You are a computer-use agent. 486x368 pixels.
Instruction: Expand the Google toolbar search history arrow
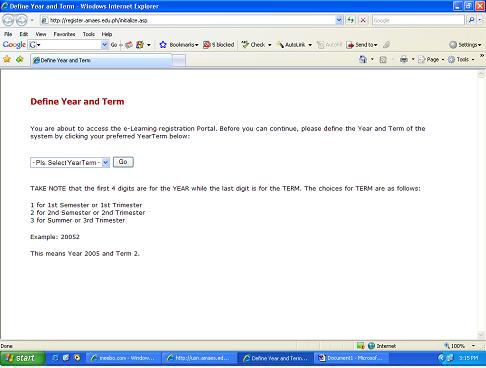[x=105, y=45]
